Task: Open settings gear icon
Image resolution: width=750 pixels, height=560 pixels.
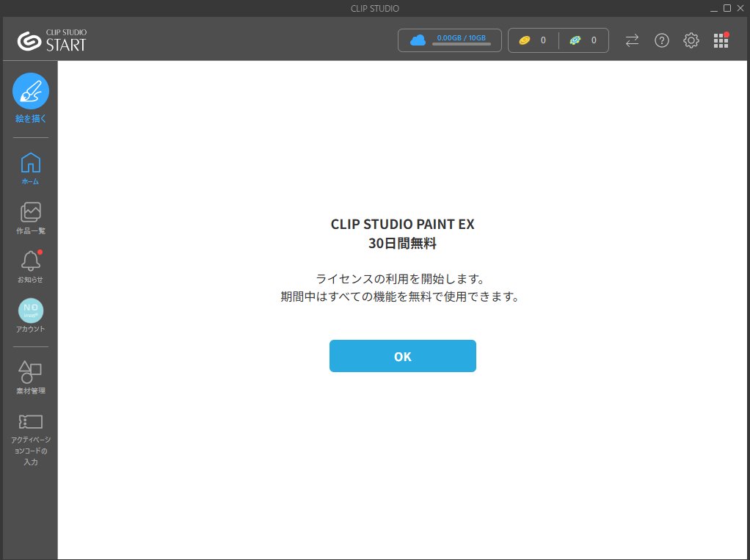Action: coord(691,40)
